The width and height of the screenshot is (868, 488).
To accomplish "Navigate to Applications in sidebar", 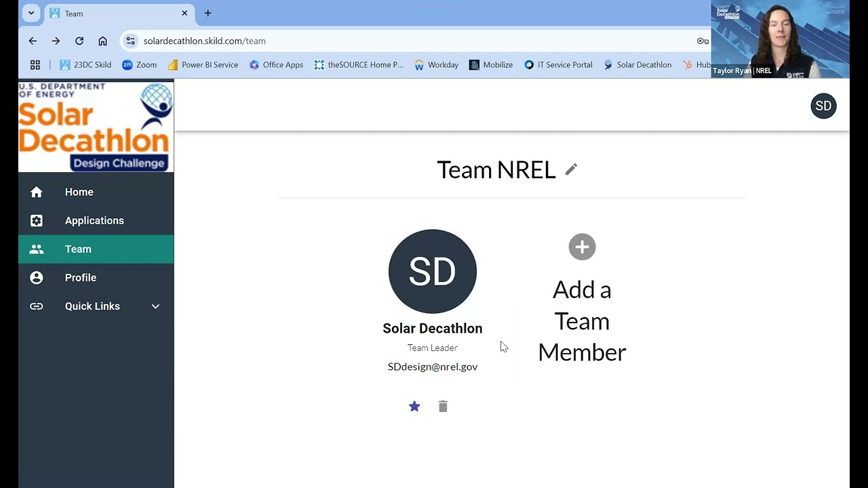I will click(x=96, y=221).
